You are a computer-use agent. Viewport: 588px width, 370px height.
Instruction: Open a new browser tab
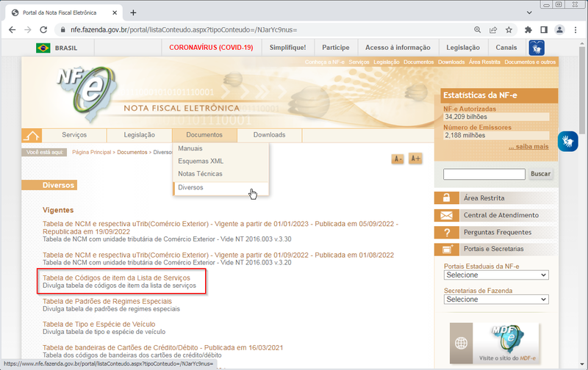[133, 12]
